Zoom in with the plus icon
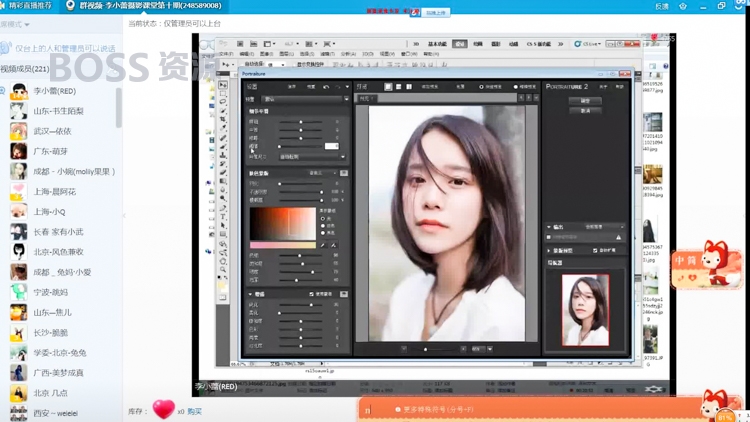 pyautogui.click(x=463, y=349)
